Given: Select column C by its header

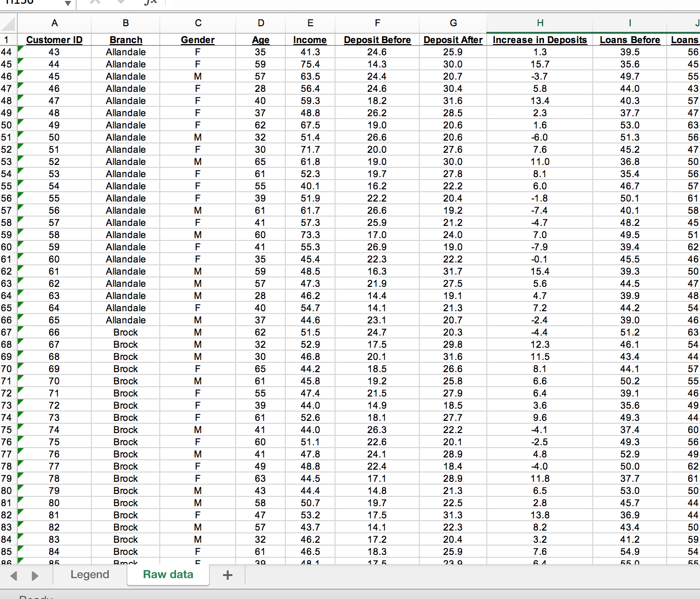Looking at the screenshot, I should pos(198,23).
